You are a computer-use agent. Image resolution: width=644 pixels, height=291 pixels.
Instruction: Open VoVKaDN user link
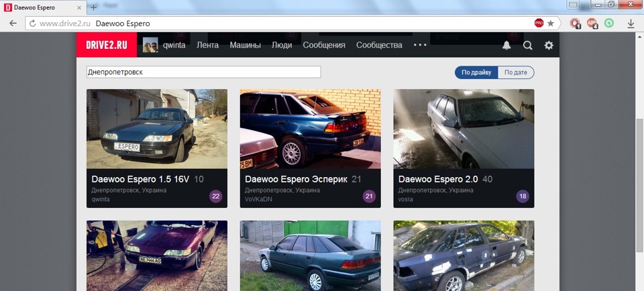click(258, 199)
